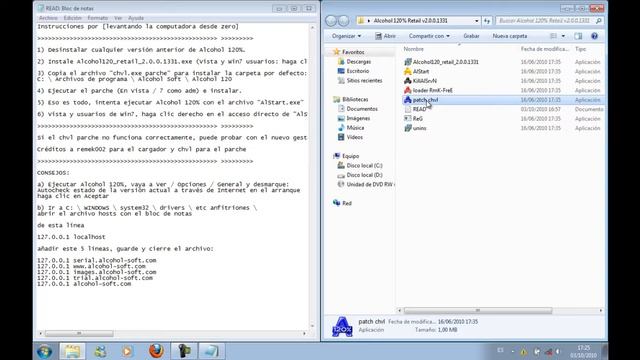This screenshot has height=360, width=640.
Task: Open Disco local (C:)
Action: [364, 165]
